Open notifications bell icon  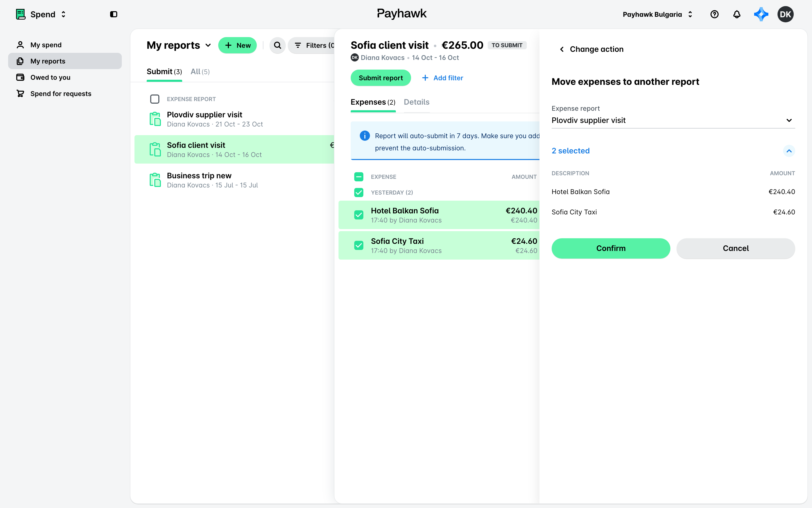tap(736, 14)
